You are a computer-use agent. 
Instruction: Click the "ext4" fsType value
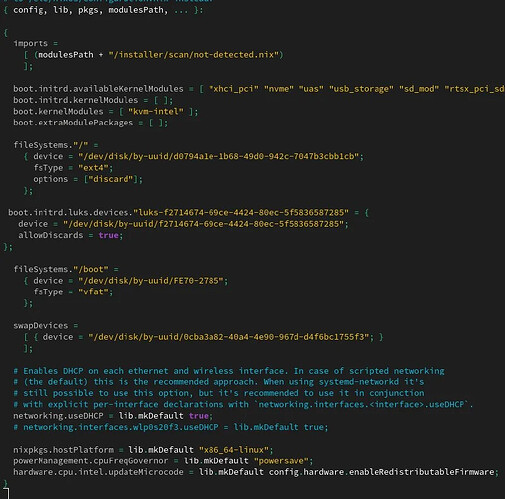(93, 168)
